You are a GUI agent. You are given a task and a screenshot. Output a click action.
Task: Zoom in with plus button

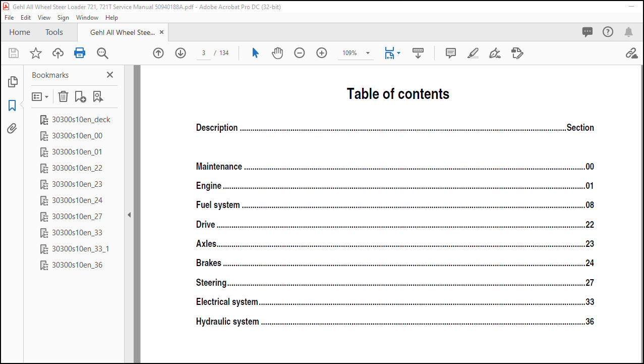point(322,53)
